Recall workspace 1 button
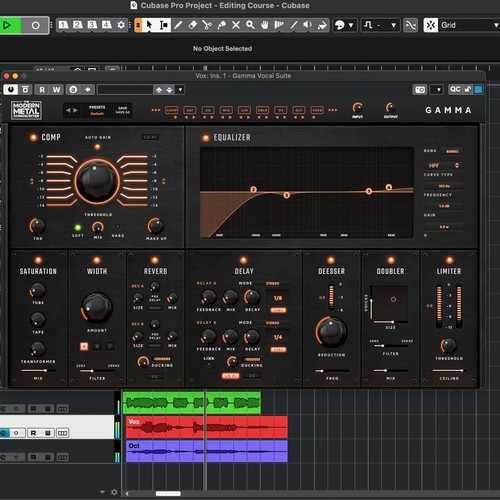The width and height of the screenshot is (500, 500). click(x=63, y=25)
